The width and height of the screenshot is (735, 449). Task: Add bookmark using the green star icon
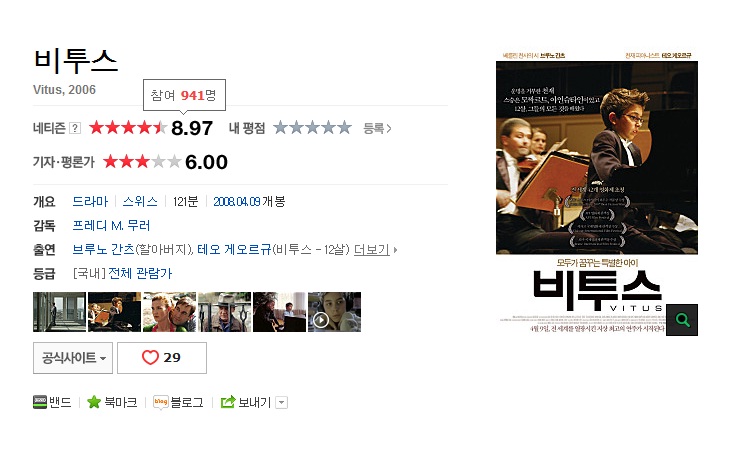(x=94, y=402)
